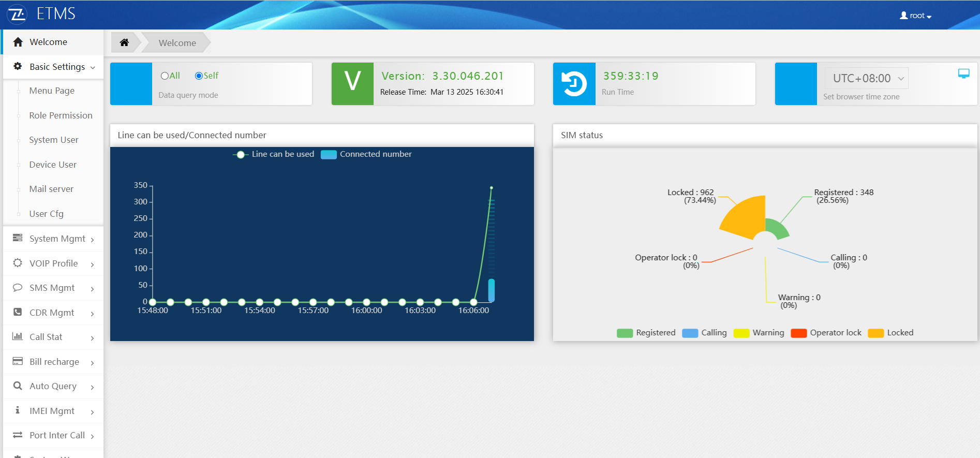Click the Locked orange legend swatch

(x=875, y=333)
